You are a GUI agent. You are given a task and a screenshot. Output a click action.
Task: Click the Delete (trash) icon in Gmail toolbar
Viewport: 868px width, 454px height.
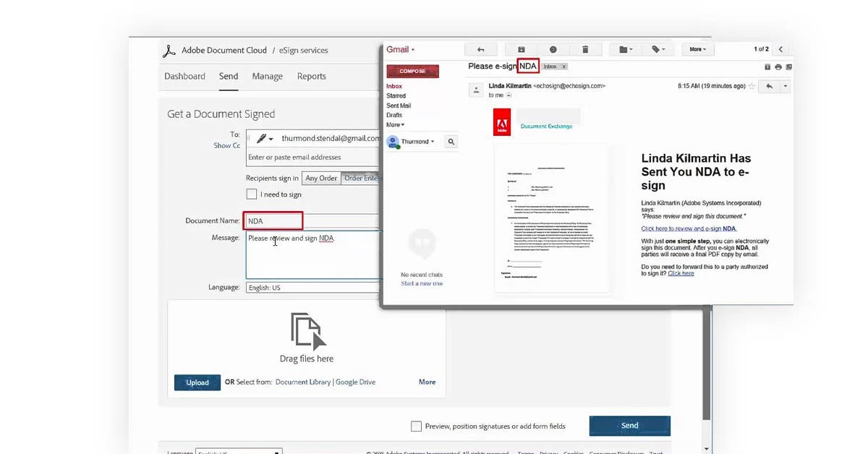tap(585, 48)
